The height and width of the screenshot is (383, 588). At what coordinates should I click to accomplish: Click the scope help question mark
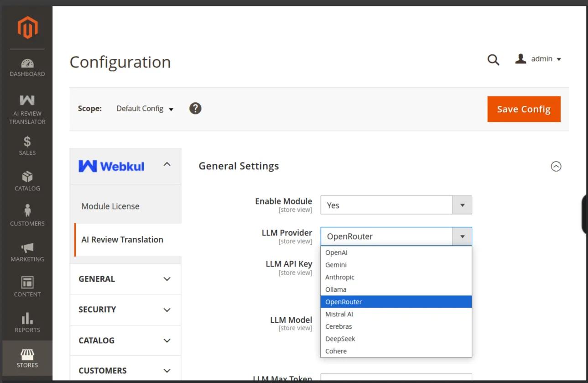tap(195, 109)
